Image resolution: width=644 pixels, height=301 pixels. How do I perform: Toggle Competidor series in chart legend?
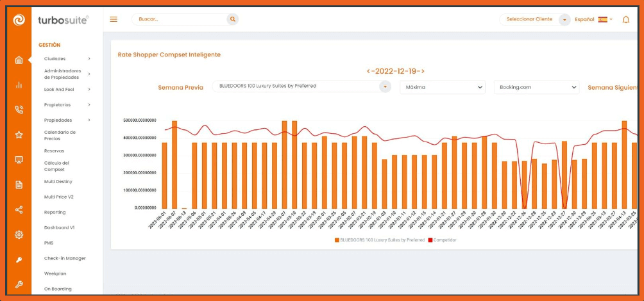(x=442, y=240)
